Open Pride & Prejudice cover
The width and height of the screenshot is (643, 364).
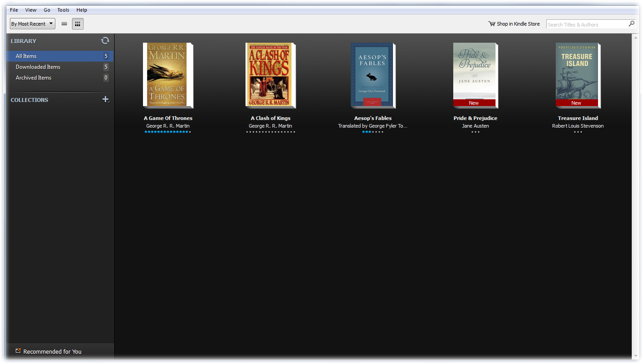click(475, 75)
